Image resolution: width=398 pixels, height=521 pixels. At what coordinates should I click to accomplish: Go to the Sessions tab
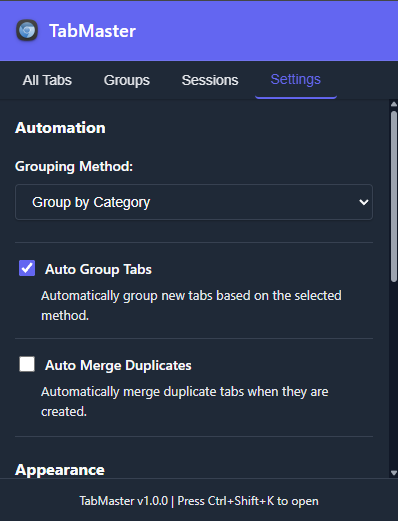(210, 80)
